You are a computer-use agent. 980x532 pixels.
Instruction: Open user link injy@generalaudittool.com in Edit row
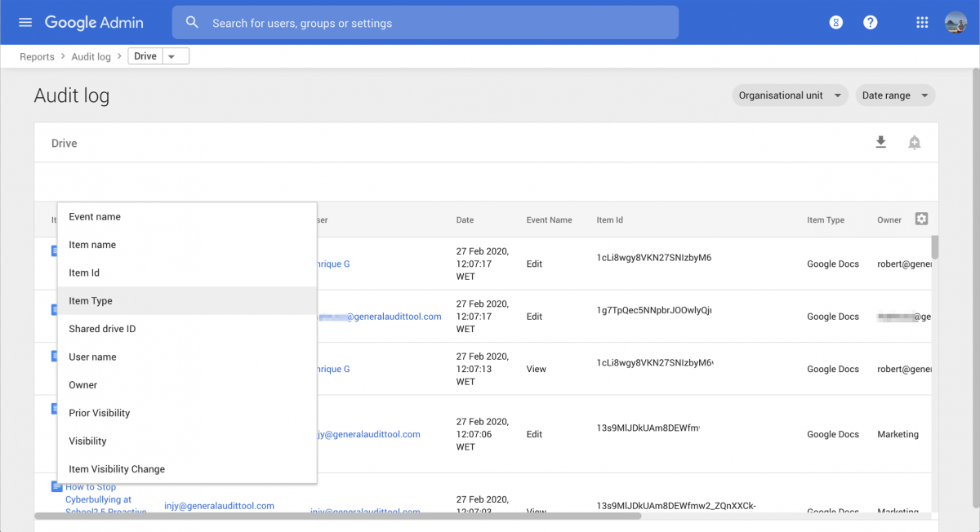367,434
